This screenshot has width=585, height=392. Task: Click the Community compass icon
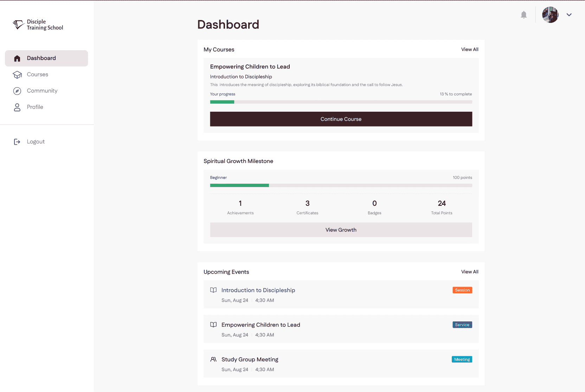[17, 91]
